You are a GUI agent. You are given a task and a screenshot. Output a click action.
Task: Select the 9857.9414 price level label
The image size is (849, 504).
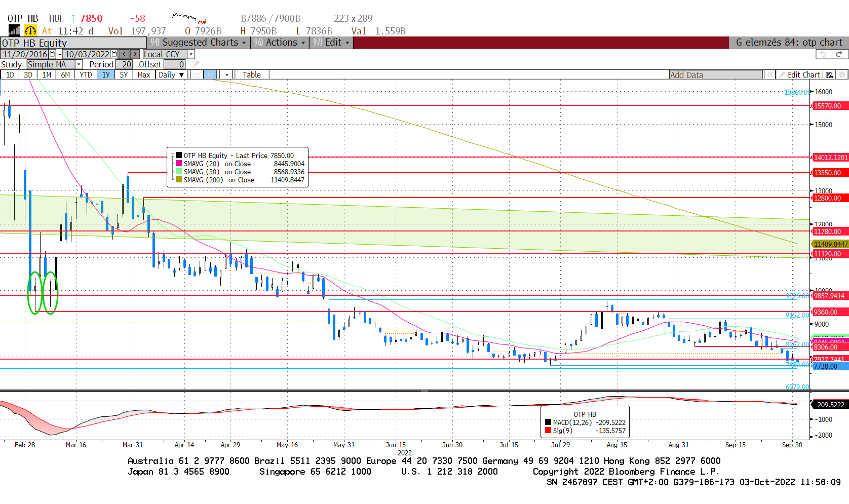[x=830, y=296]
